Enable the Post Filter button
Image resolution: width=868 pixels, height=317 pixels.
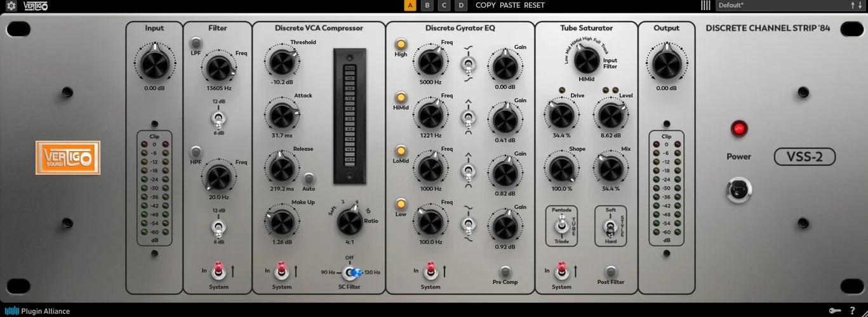click(x=611, y=271)
